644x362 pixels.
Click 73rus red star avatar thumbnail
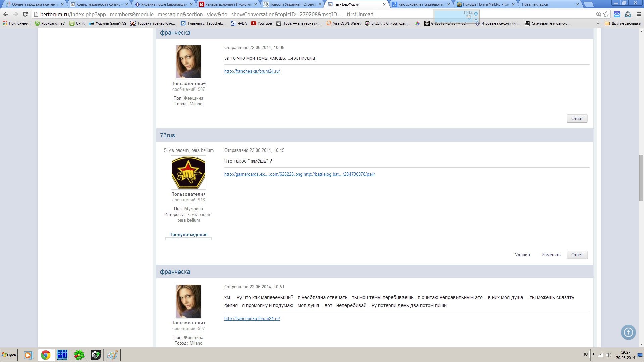[x=188, y=173]
